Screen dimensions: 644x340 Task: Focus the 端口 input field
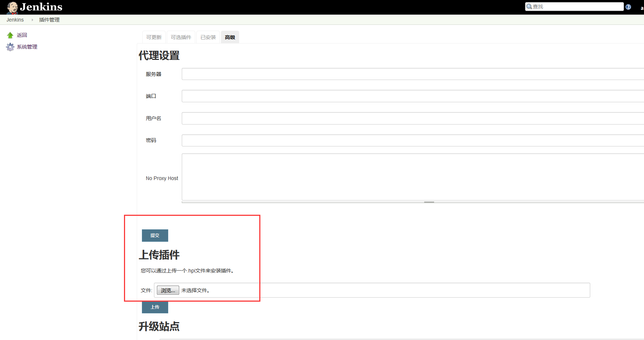(x=413, y=96)
